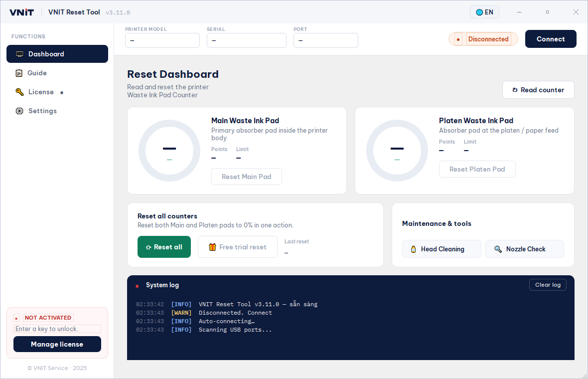Viewport: 588px width, 379px height.
Task: Click the magnifier icon on Nozzle Check
Action: tap(498, 249)
